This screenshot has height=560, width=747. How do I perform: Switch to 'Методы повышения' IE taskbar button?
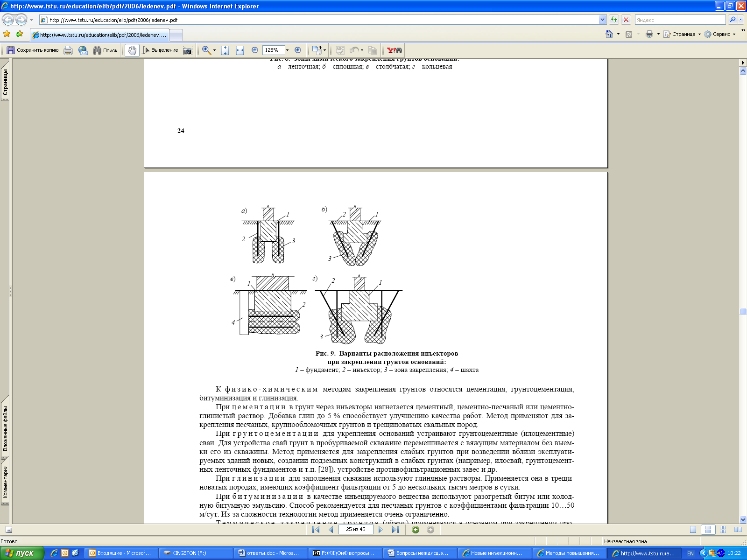[570, 553]
